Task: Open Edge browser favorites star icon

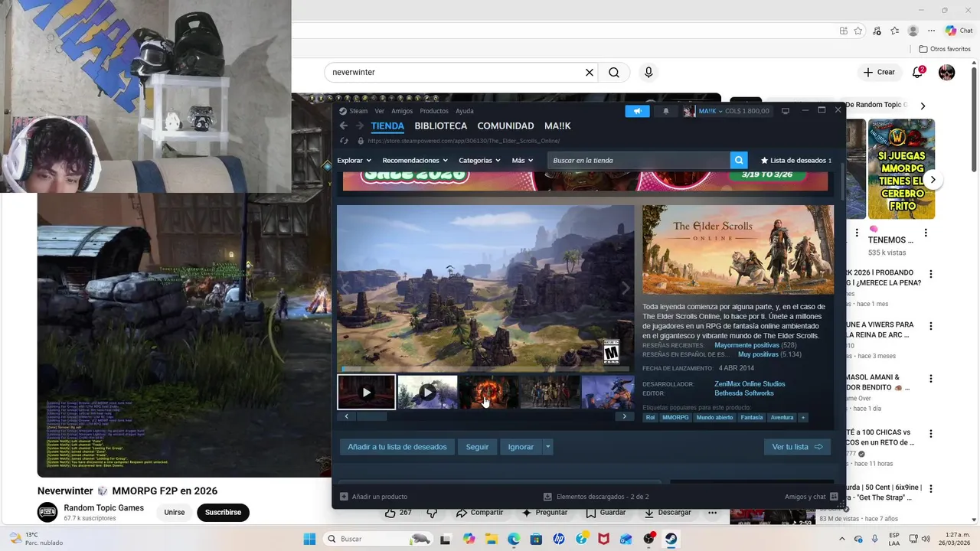Action: 894,31
